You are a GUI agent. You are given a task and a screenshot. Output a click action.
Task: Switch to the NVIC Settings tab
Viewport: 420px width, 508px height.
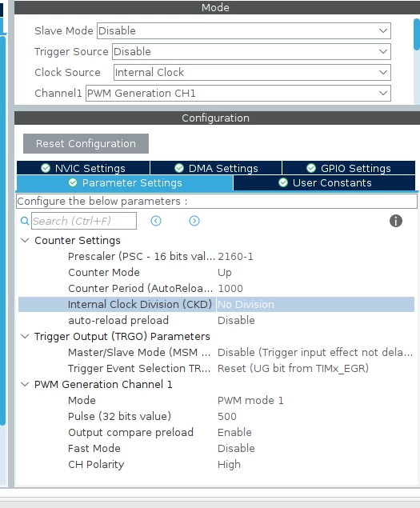coord(83,168)
